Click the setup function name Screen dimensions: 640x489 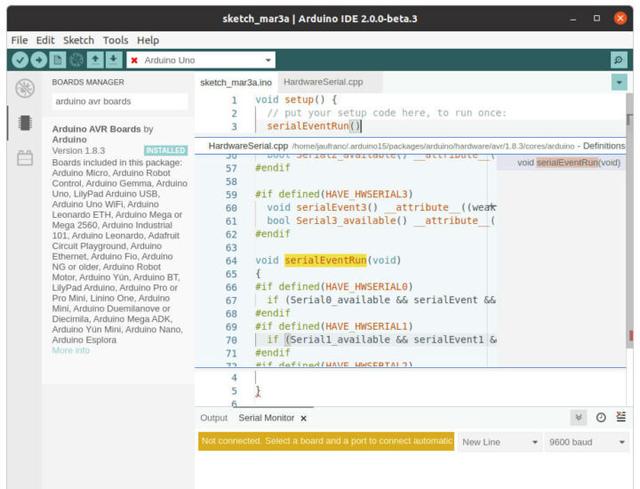click(299, 100)
